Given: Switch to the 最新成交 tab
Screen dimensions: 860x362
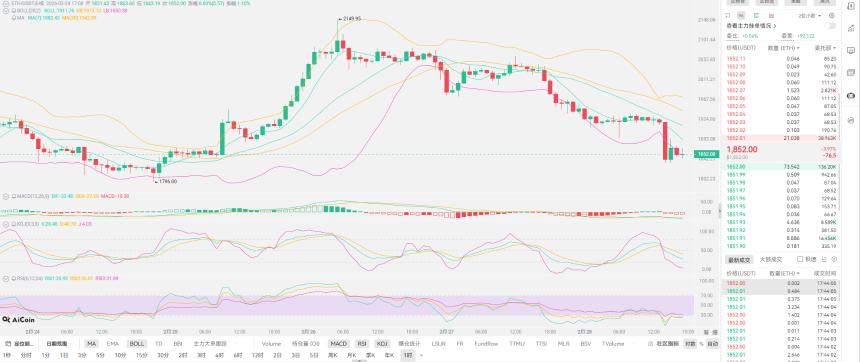Looking at the screenshot, I should [739, 259].
